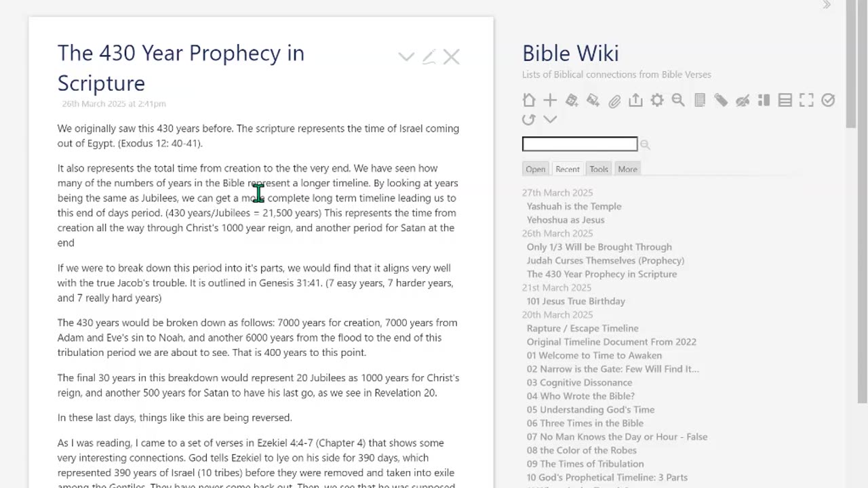Open 'Yehoshua as Jesus' link

[x=566, y=220]
